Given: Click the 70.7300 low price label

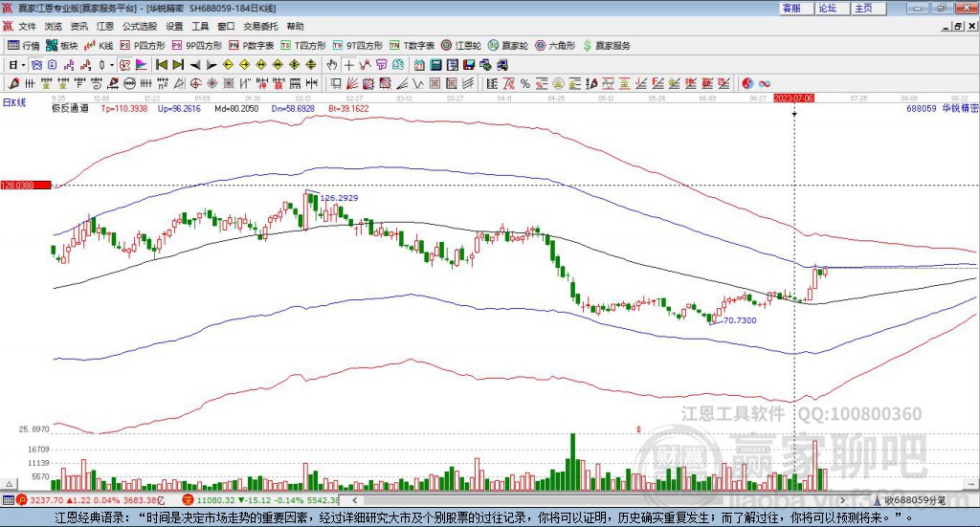Looking at the screenshot, I should 740,320.
